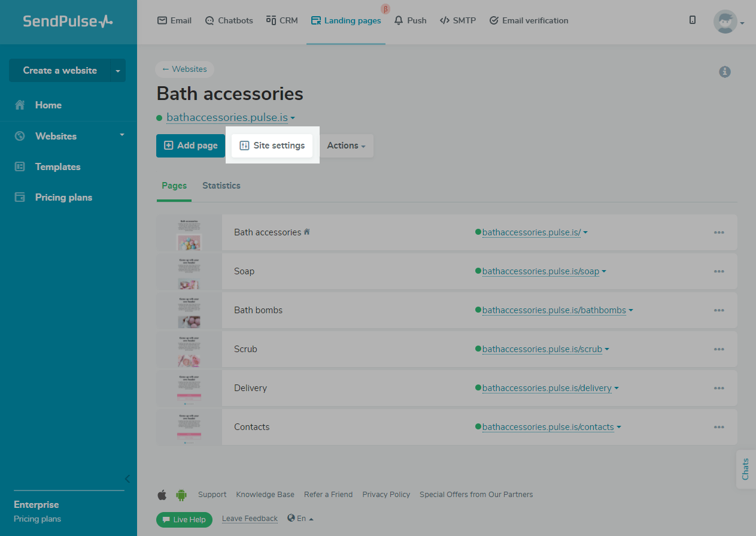The height and width of the screenshot is (536, 756).
Task: Open the CRM section
Action: 282,20
